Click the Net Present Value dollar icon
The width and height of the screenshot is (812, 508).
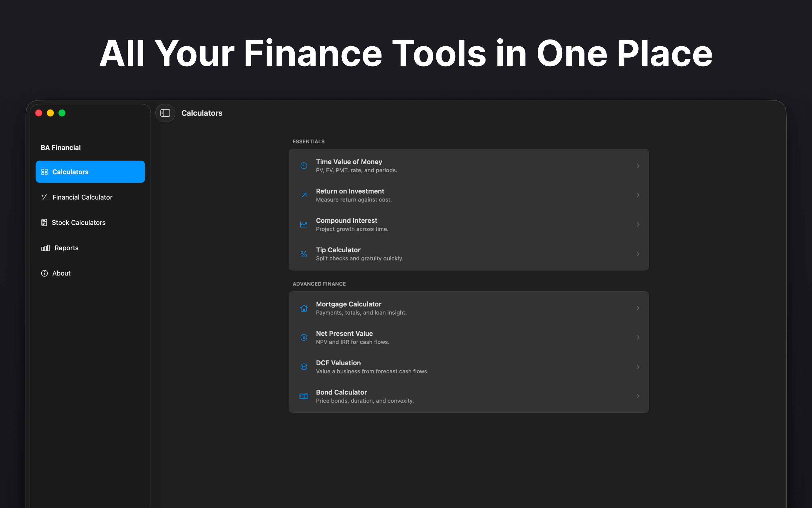tap(304, 337)
